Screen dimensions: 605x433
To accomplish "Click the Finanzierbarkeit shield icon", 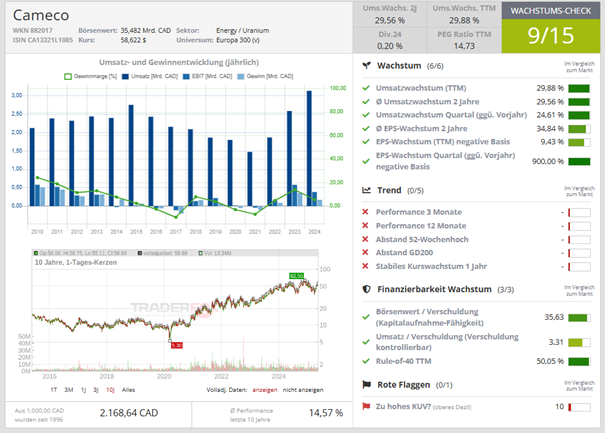I will click(366, 289).
